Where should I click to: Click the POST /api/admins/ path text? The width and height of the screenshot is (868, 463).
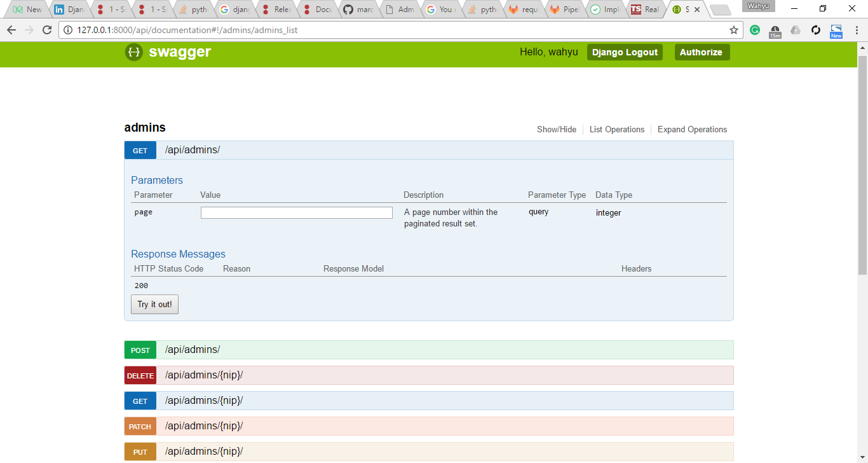pyautogui.click(x=193, y=350)
